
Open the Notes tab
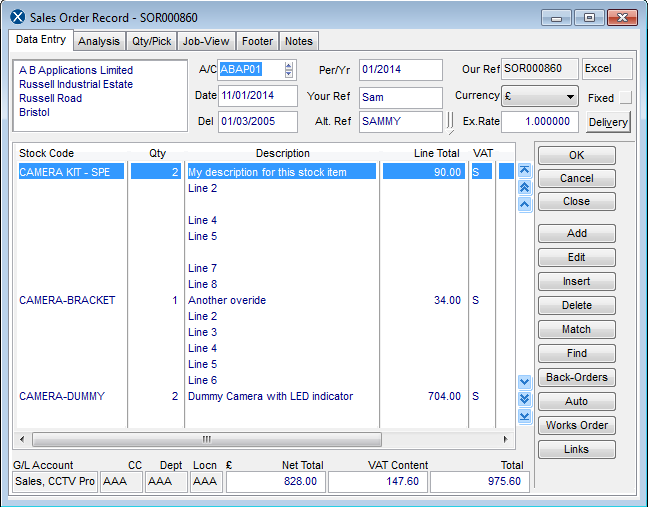[299, 41]
